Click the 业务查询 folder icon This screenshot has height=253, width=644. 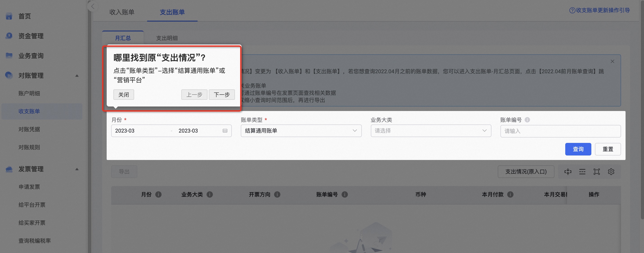9,55
